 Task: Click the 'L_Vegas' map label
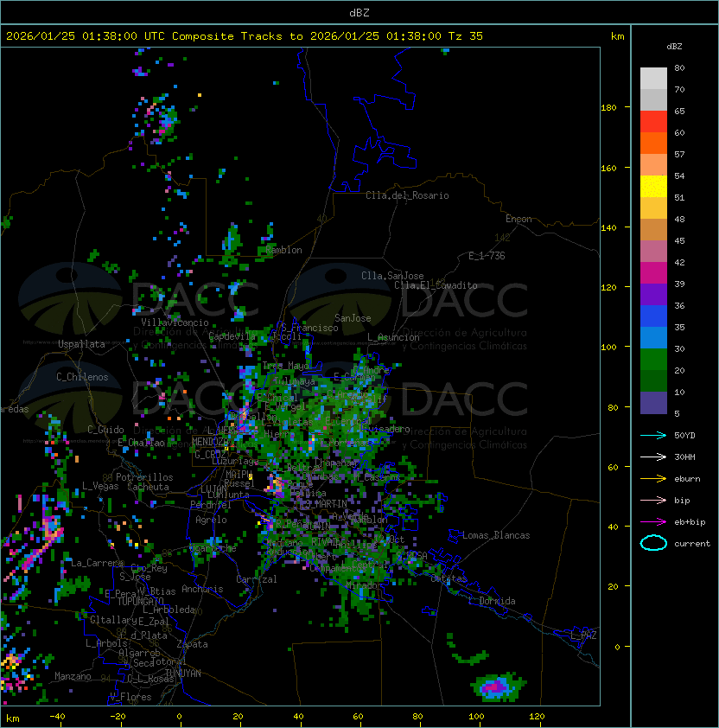[x=100, y=486]
